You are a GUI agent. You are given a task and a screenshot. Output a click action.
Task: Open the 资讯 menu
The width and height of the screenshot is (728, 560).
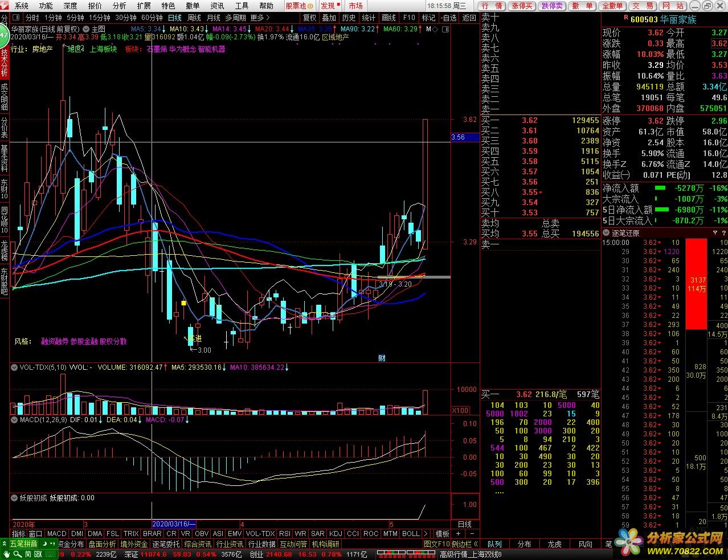point(218,6)
